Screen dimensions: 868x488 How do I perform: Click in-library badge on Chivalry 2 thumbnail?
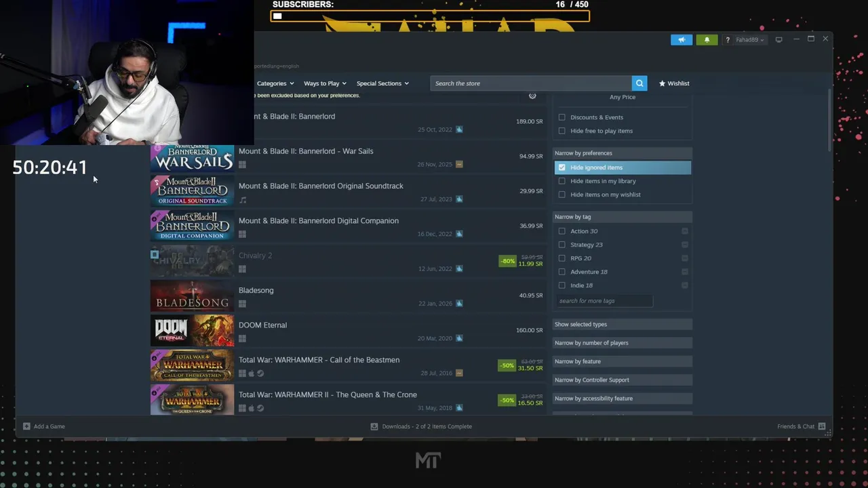pyautogui.click(x=155, y=255)
